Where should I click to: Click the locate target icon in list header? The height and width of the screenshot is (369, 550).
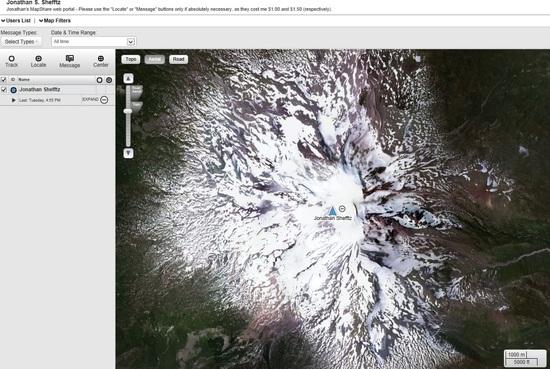tap(109, 80)
